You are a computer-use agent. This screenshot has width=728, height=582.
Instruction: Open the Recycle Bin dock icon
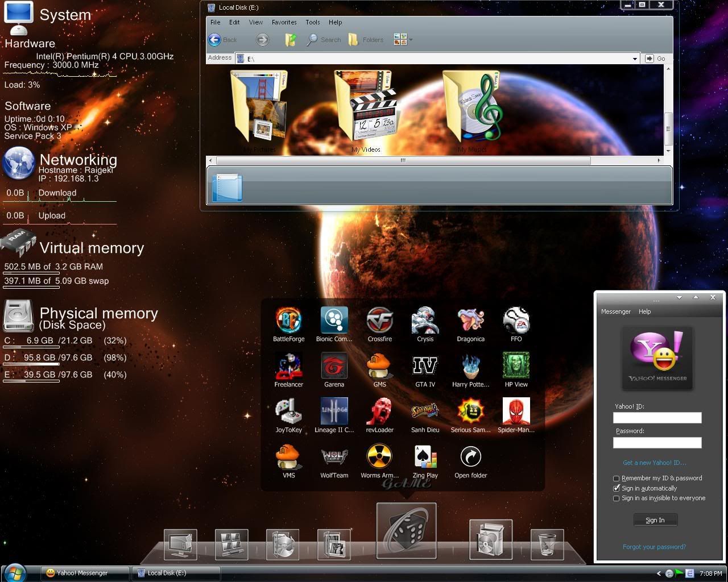(547, 544)
